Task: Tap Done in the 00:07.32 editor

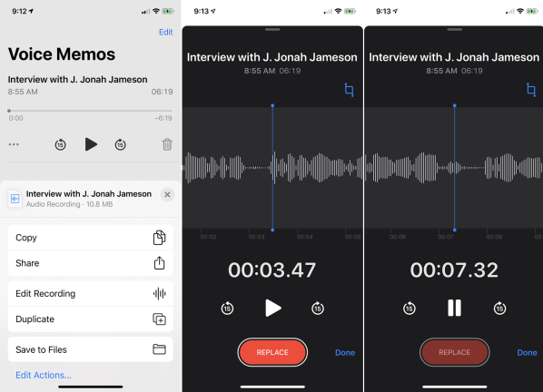Action: click(x=527, y=353)
